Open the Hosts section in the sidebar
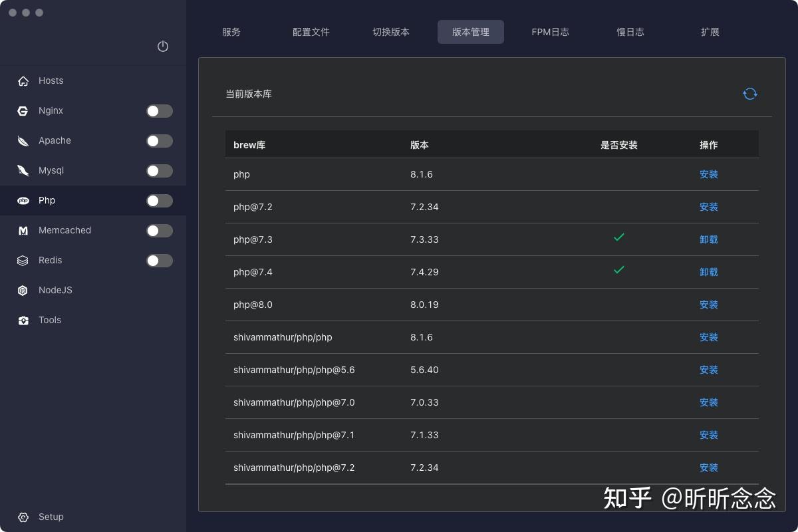The image size is (798, 532). [50, 80]
